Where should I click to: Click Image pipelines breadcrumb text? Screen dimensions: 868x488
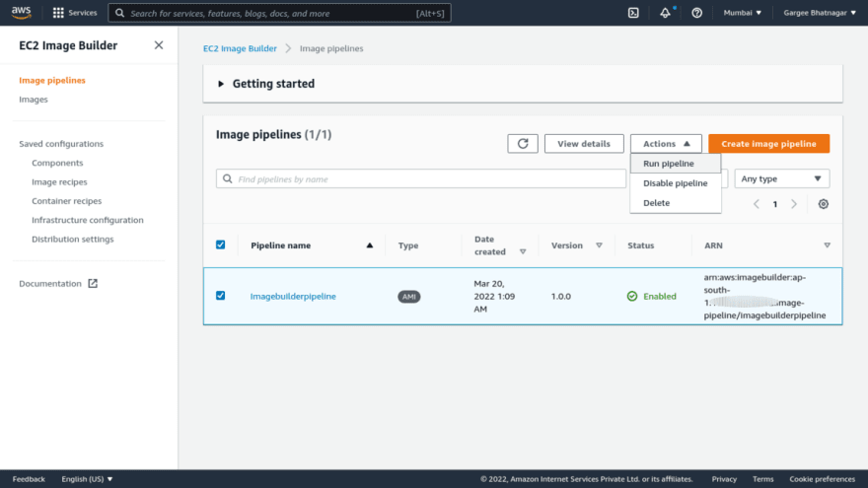point(331,48)
